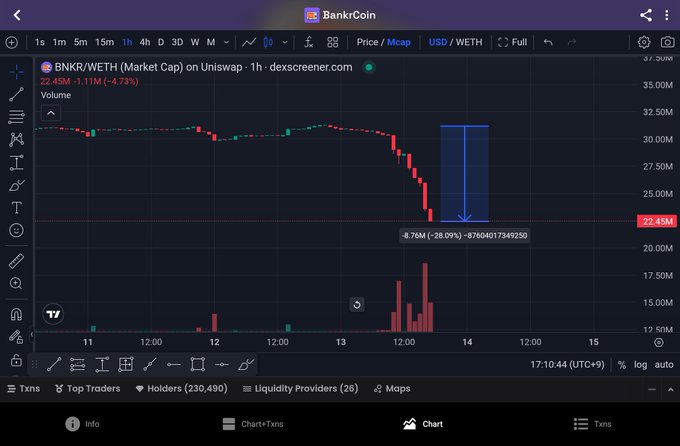Open the time axis settings icon
The height and width of the screenshot is (446, 680).
(659, 343)
